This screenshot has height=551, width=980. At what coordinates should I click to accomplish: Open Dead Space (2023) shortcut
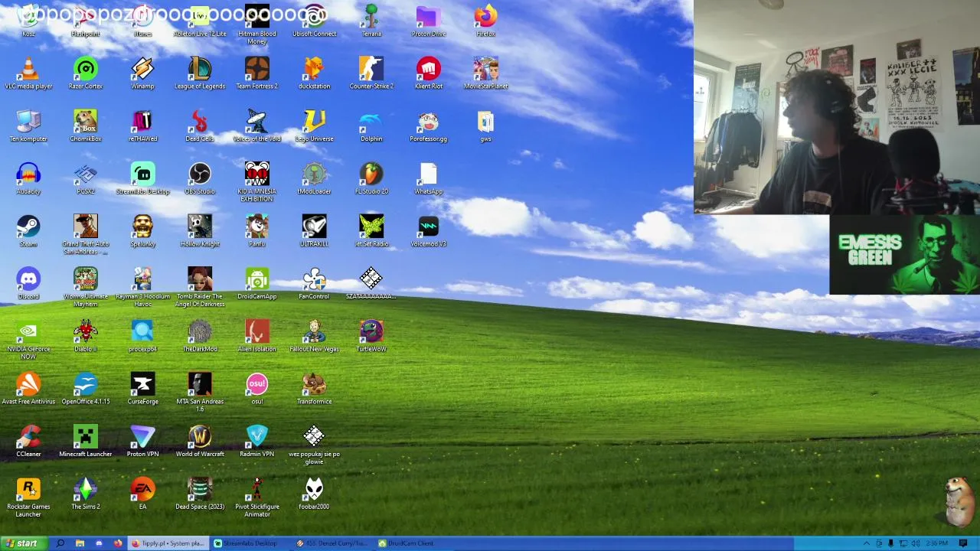click(x=200, y=494)
